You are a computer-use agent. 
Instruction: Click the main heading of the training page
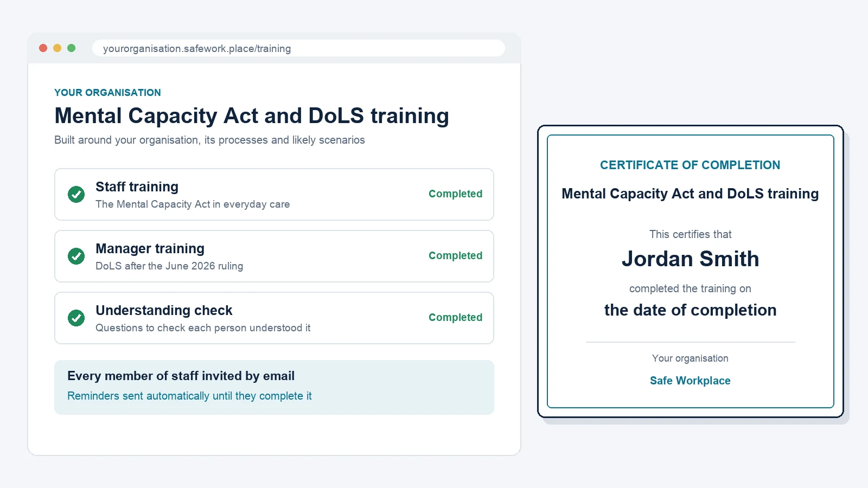click(x=252, y=116)
